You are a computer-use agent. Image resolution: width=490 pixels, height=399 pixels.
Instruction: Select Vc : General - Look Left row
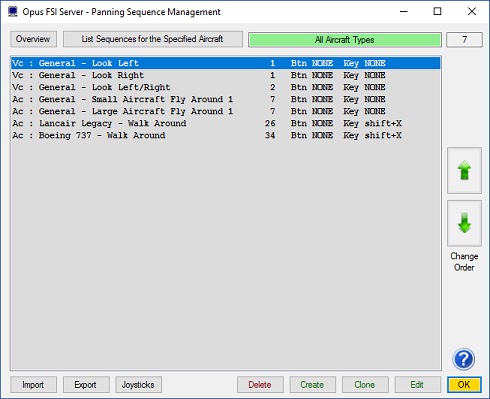(x=226, y=63)
